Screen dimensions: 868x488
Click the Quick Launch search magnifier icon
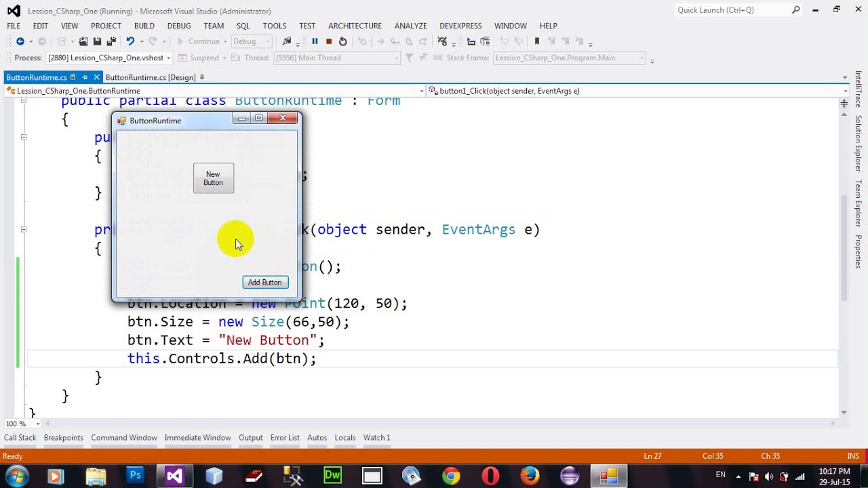click(795, 10)
